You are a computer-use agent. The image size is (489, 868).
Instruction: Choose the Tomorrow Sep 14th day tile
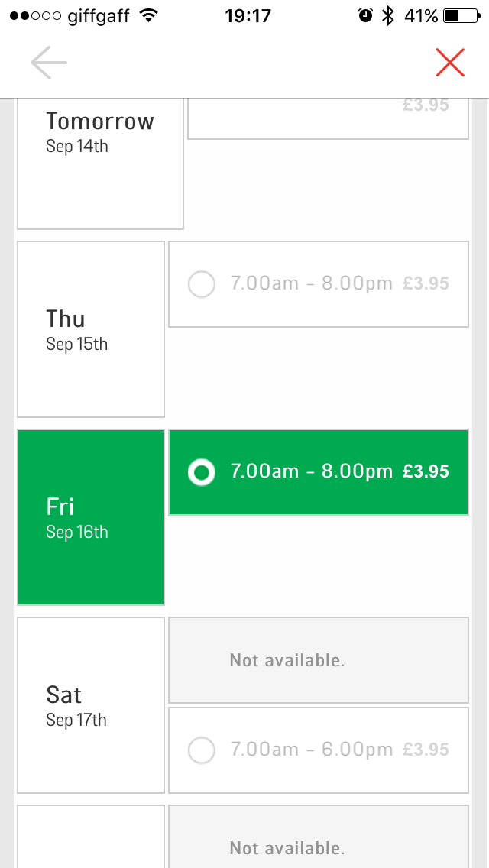pyautogui.click(x=100, y=164)
